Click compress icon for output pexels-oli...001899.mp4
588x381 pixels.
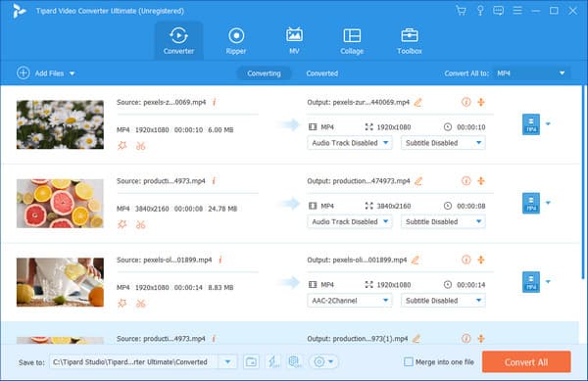point(481,260)
